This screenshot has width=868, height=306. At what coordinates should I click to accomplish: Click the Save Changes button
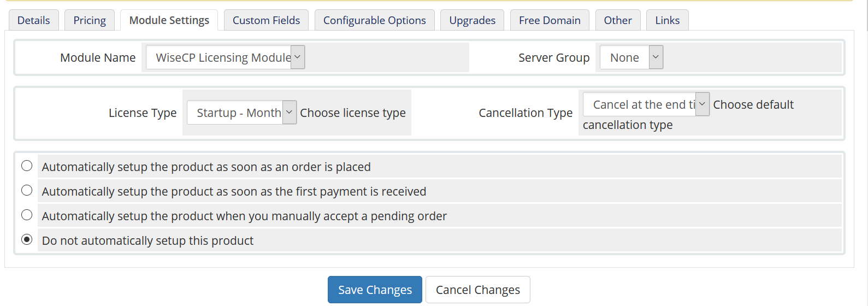click(x=375, y=290)
